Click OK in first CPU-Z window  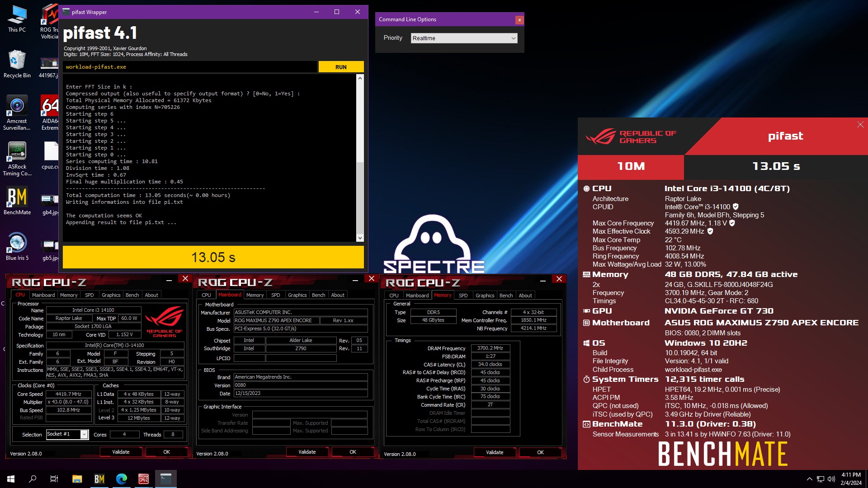166,452
